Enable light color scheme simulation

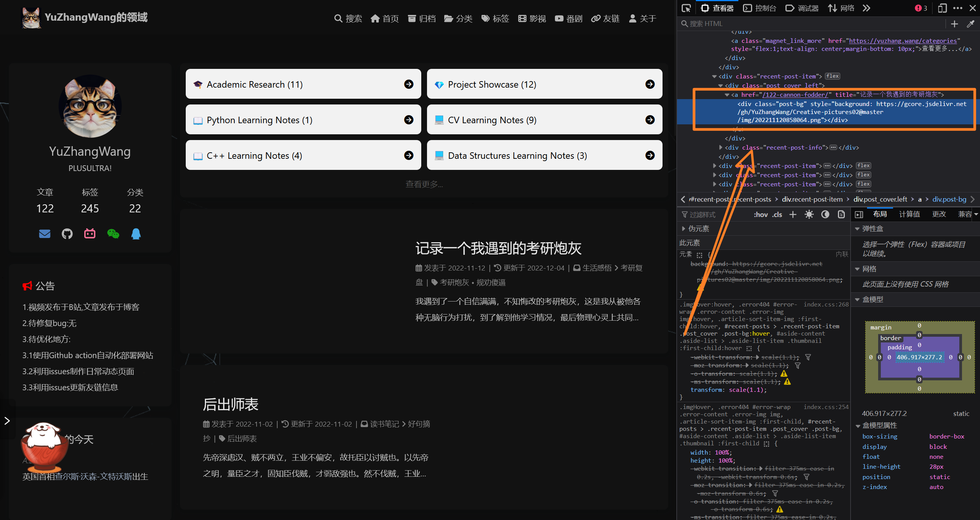click(x=809, y=214)
